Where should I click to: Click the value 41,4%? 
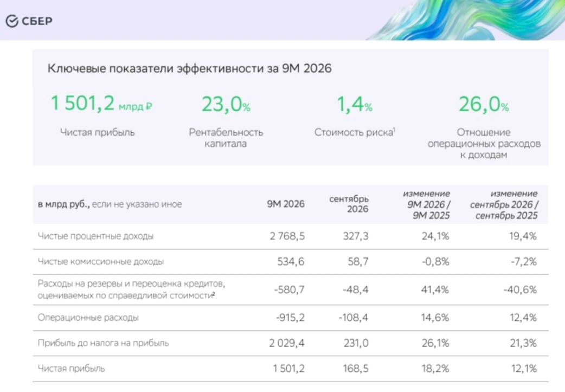tap(435, 290)
